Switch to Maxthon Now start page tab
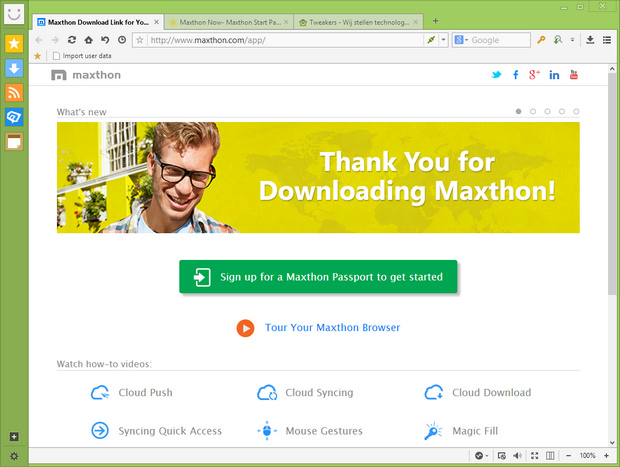The height and width of the screenshot is (467, 620). click(229, 22)
